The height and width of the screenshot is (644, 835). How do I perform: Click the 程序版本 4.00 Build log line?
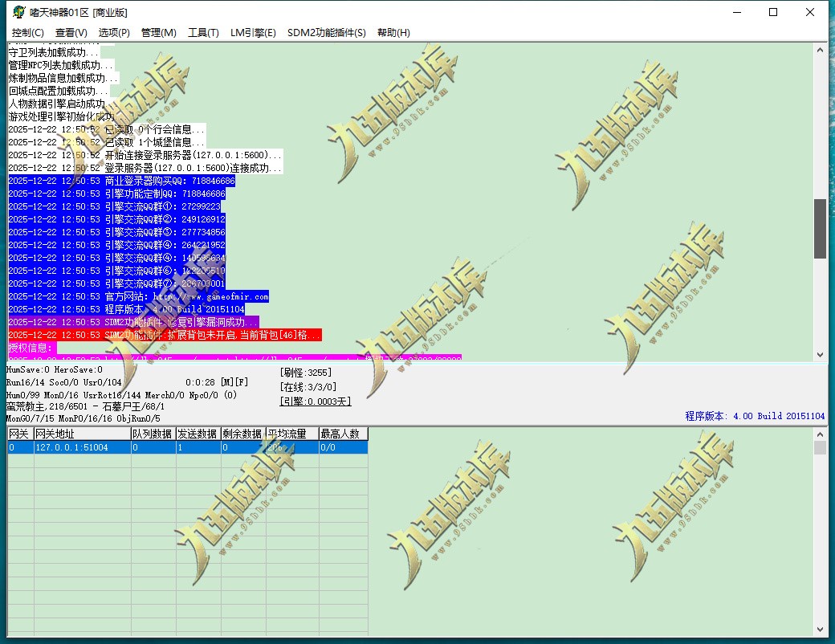126,309
